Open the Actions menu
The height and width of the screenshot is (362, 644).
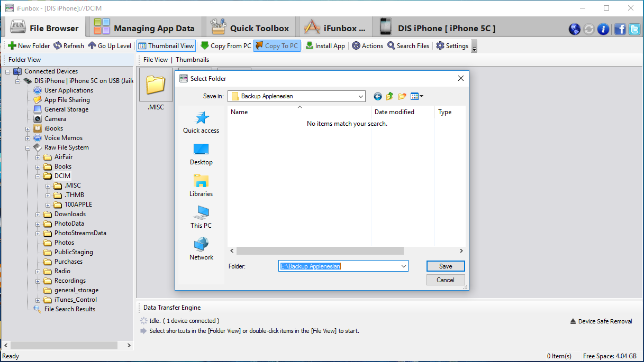pos(368,46)
